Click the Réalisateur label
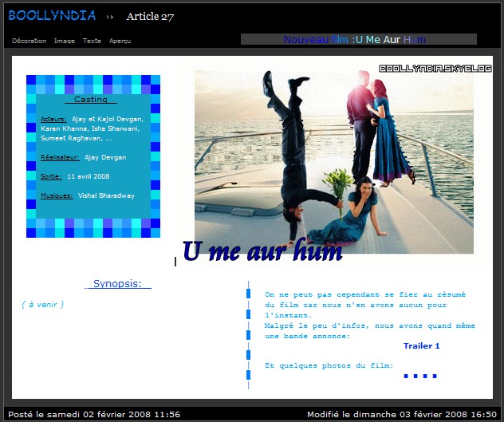The width and height of the screenshot is (504, 422). 60,157
